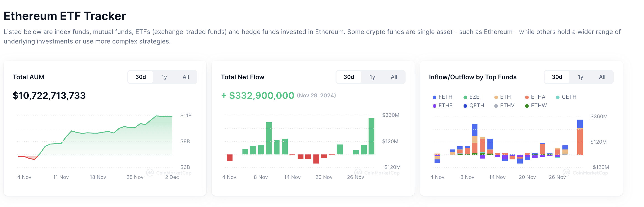This screenshot has width=644, height=207.
Task: Show All time for Total AUM
Action: [x=186, y=77]
